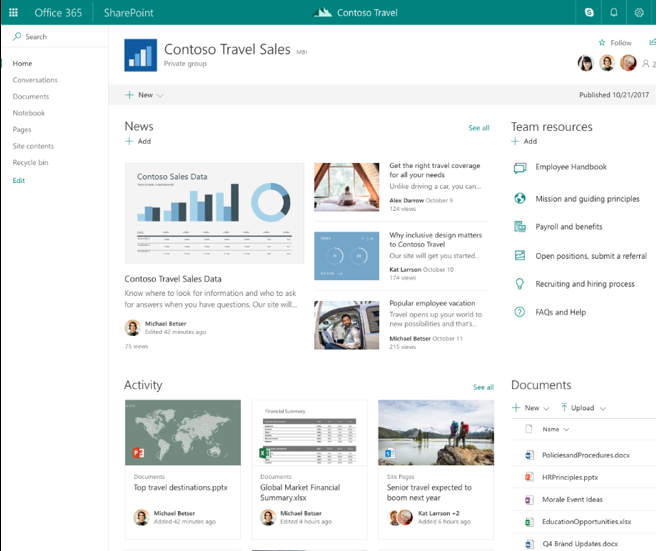Click the FAQs and Help question icon
Screen dimensions: 656x551
coord(519,312)
